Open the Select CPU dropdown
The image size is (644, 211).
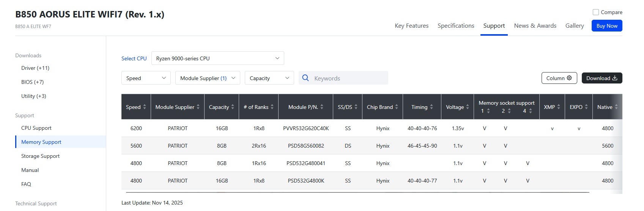217,58
